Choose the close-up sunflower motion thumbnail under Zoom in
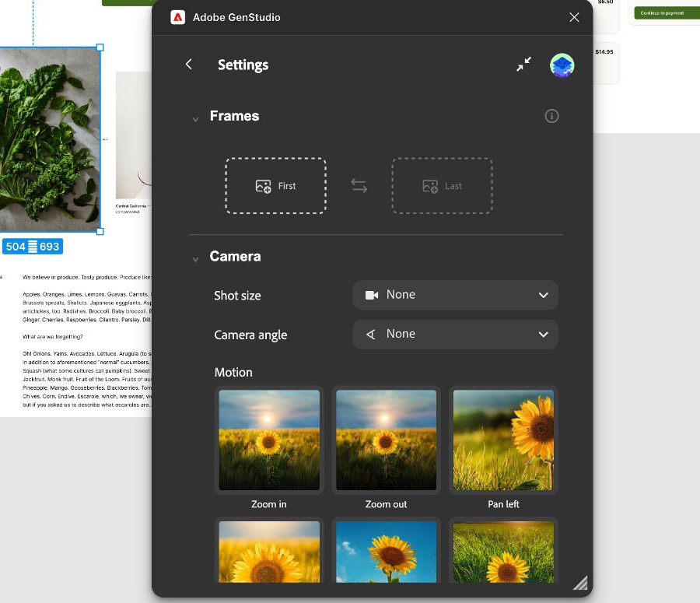Screen dimensions: 700x603 [269, 551]
